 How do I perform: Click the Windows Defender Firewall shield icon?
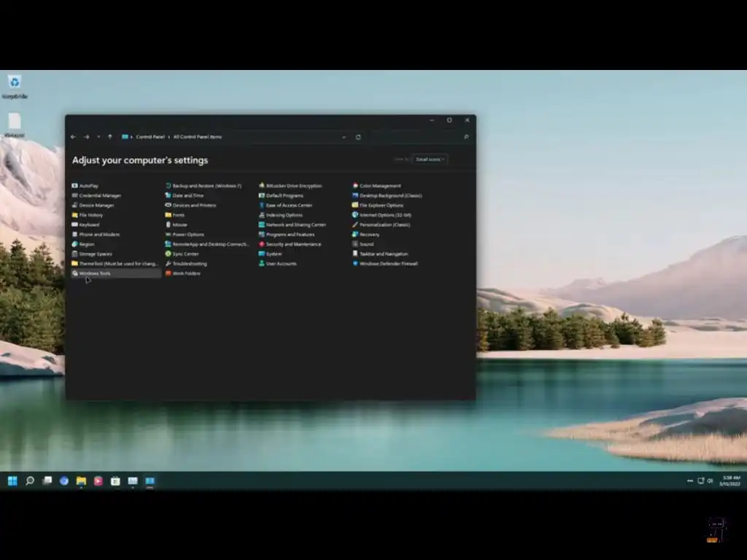point(355,263)
